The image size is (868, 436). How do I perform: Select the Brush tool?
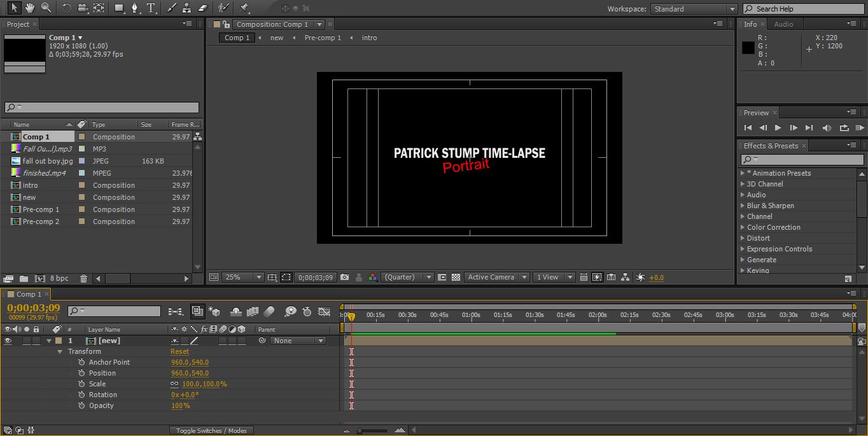(171, 8)
